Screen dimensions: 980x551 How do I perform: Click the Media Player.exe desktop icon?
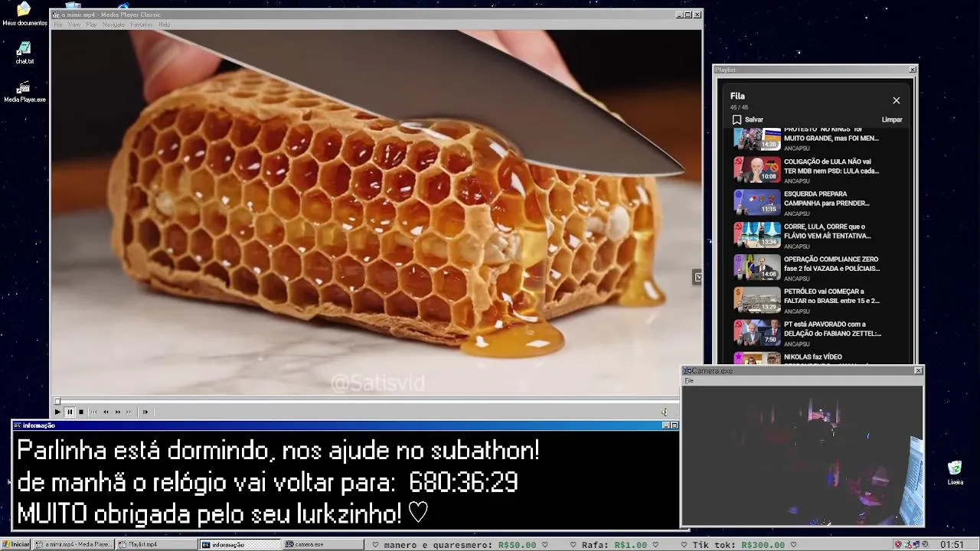coord(24,92)
